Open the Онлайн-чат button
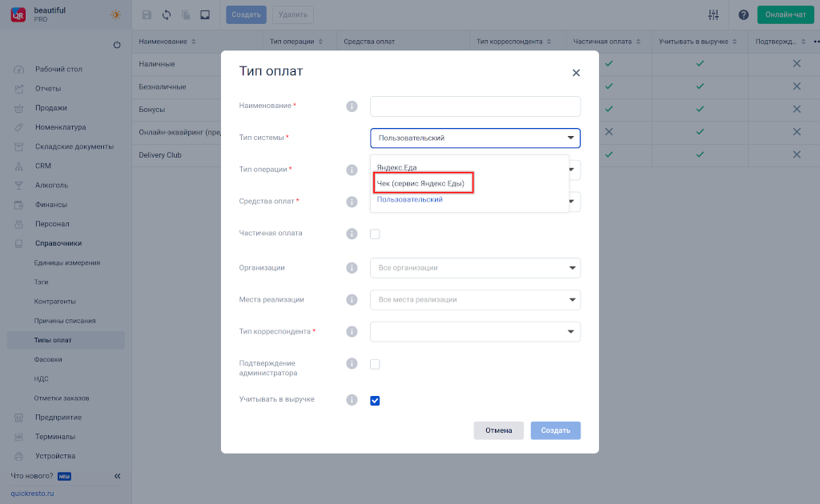The height and width of the screenshot is (504, 820). pyautogui.click(x=785, y=14)
